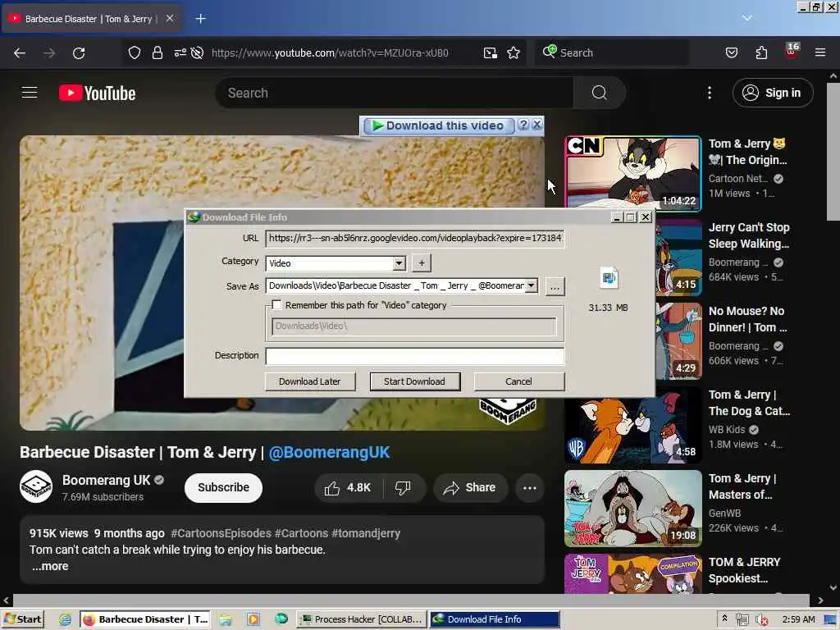Open the list all tabs chevron
The width and height of the screenshot is (840, 630).
pyautogui.click(x=746, y=18)
